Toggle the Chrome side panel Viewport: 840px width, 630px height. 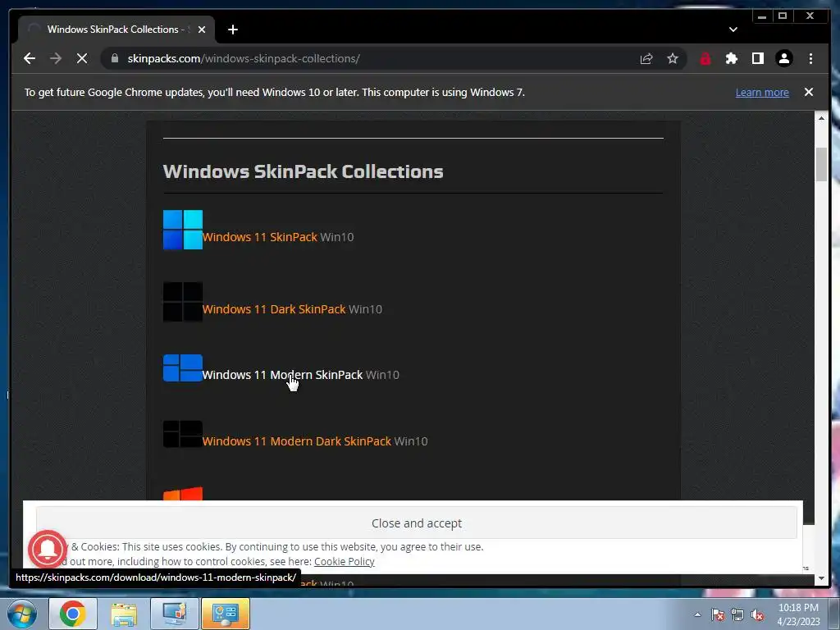757,58
